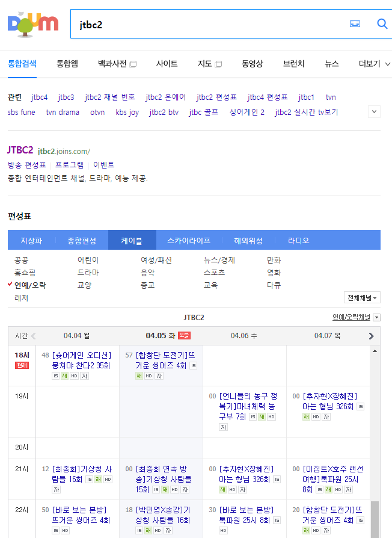Select the 어린이 category
Viewport: 392px width, 538px height.
[88, 261]
